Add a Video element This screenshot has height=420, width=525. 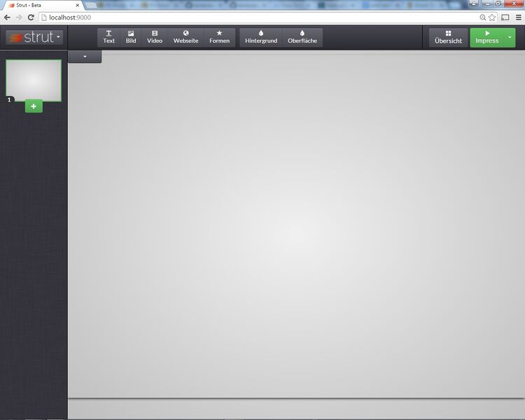[x=155, y=37]
